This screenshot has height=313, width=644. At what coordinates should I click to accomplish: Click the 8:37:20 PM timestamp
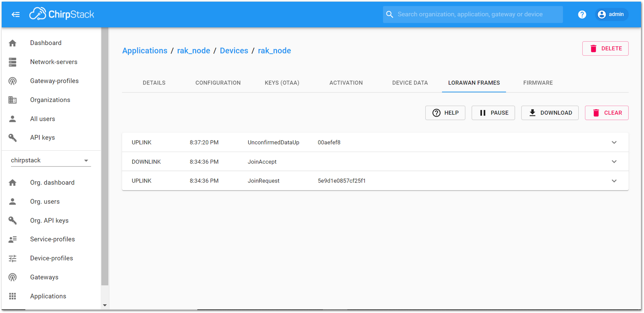204,143
